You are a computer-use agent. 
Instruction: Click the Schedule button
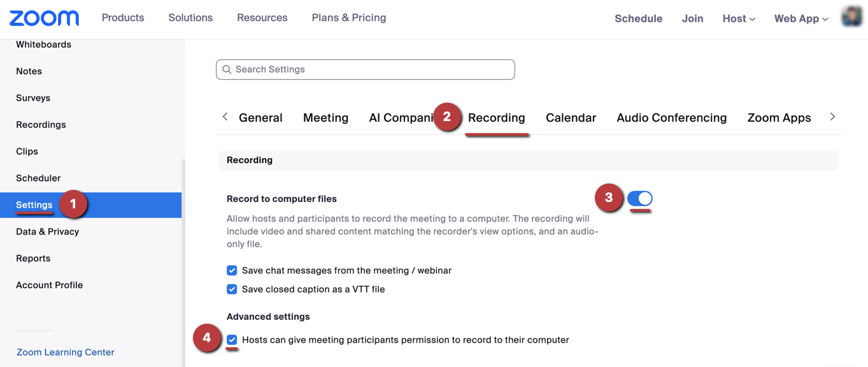pyautogui.click(x=638, y=18)
